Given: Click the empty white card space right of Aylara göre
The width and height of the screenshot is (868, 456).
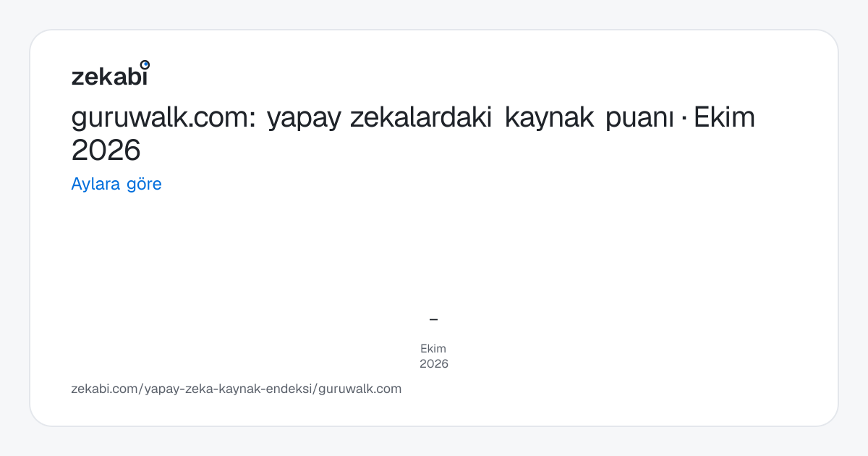Looking at the screenshot, I should 477,184.
